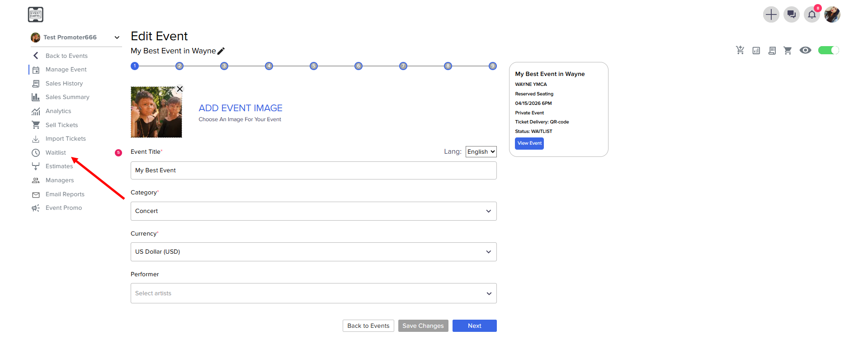Open the Lang English dropdown

click(x=481, y=152)
